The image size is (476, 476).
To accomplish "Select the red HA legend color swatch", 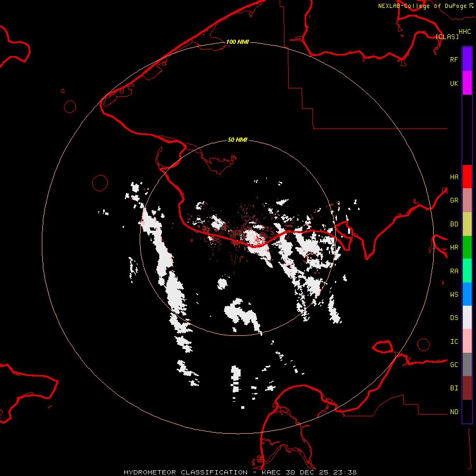I will (467, 177).
